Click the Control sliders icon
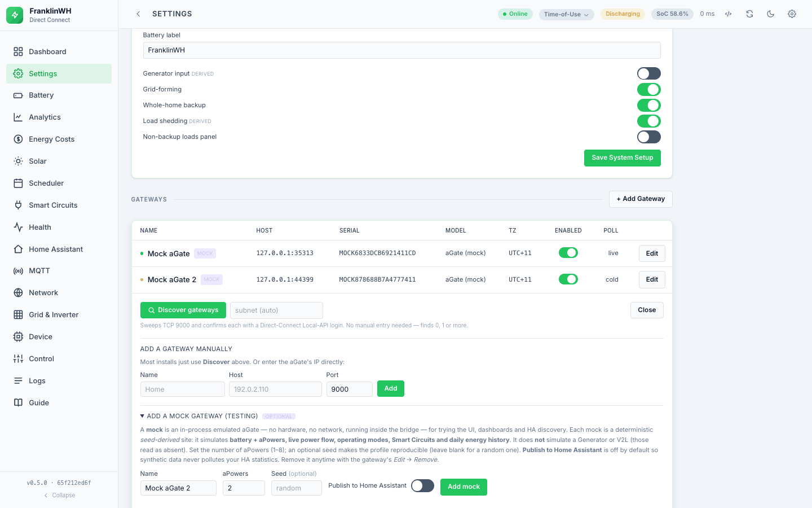Image resolution: width=812 pixels, height=508 pixels. (18, 358)
